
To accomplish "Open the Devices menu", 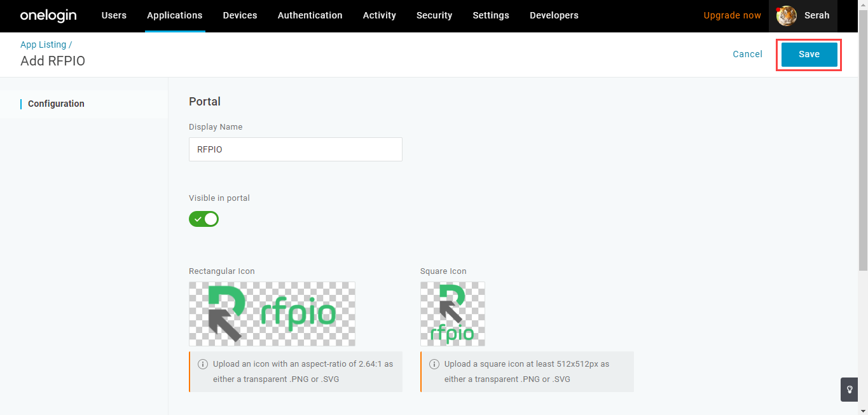I will pos(240,15).
